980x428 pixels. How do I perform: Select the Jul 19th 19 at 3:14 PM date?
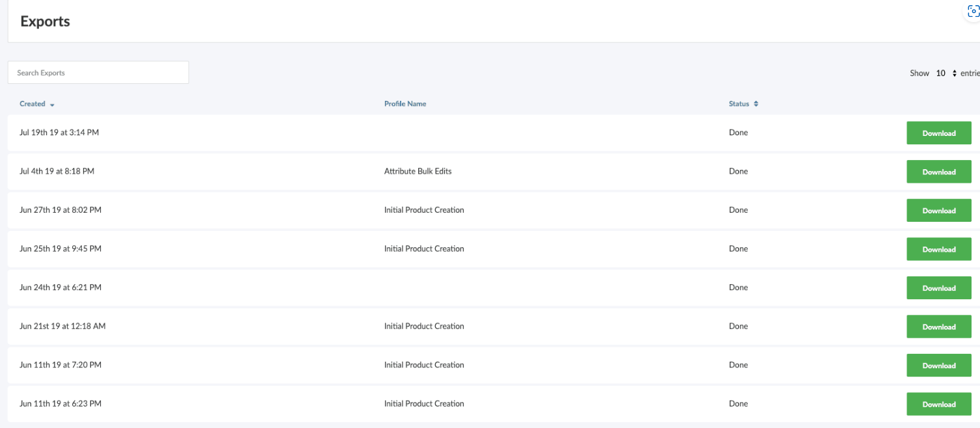pos(59,133)
